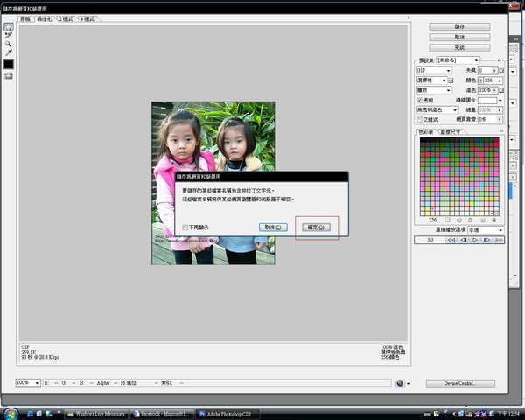525x420 pixels.
Task: Click the 確定 button in the warning dialog
Action: (x=317, y=227)
